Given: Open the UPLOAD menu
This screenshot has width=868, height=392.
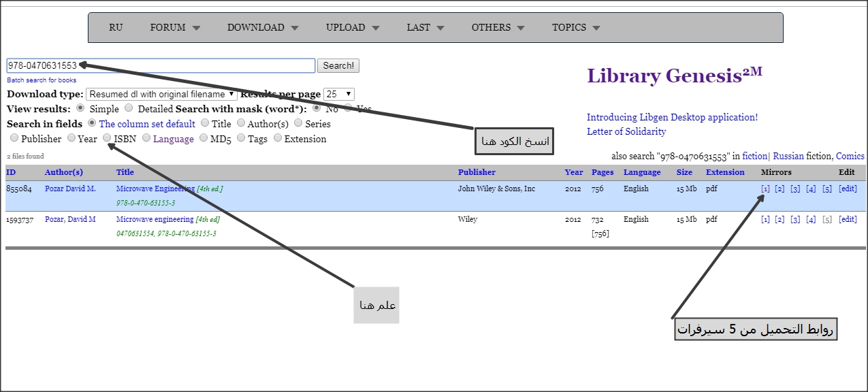Looking at the screenshot, I should [x=353, y=28].
